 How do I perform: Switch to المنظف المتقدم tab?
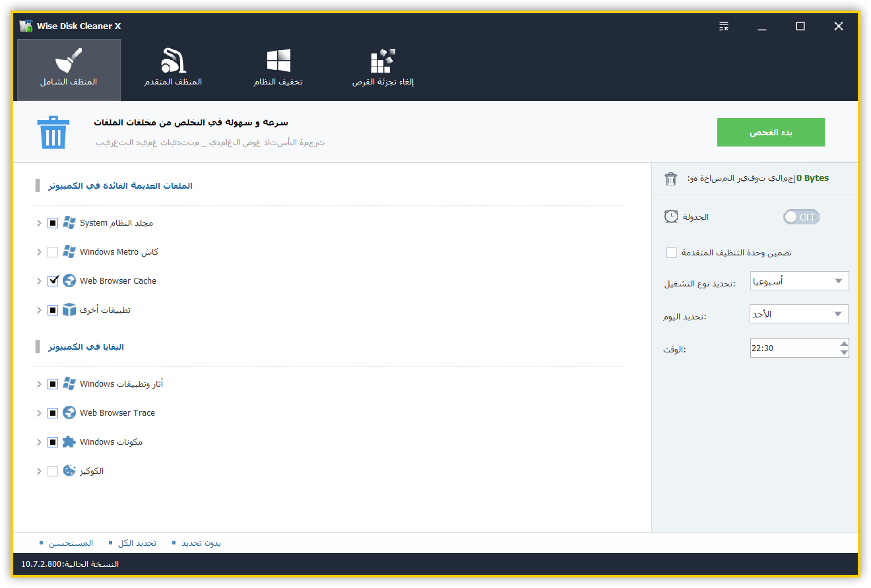coord(173,69)
